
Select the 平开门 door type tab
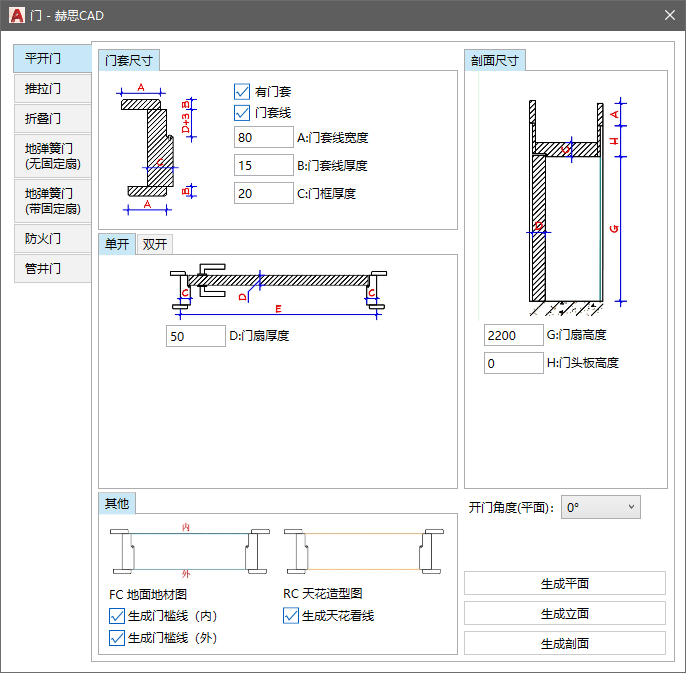[52, 58]
